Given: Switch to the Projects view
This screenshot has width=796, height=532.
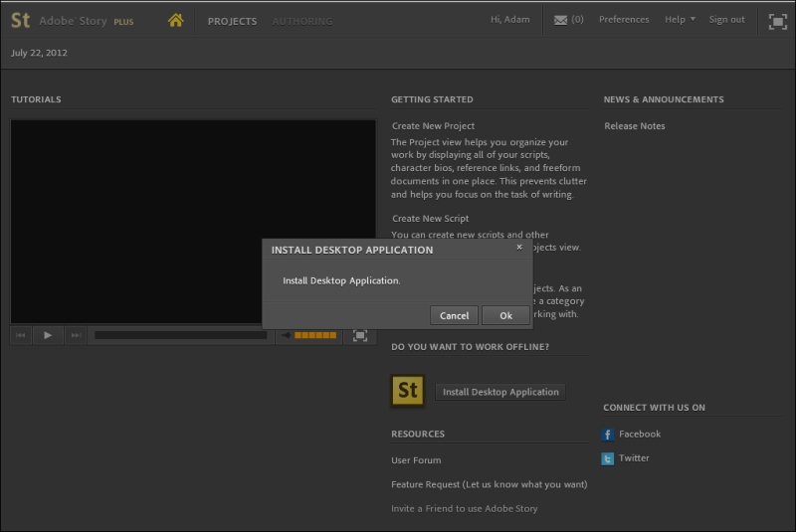Looking at the screenshot, I should [x=232, y=21].
